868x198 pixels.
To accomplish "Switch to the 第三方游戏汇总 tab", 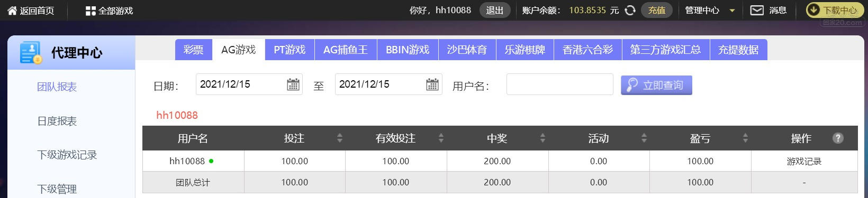I will coord(665,50).
